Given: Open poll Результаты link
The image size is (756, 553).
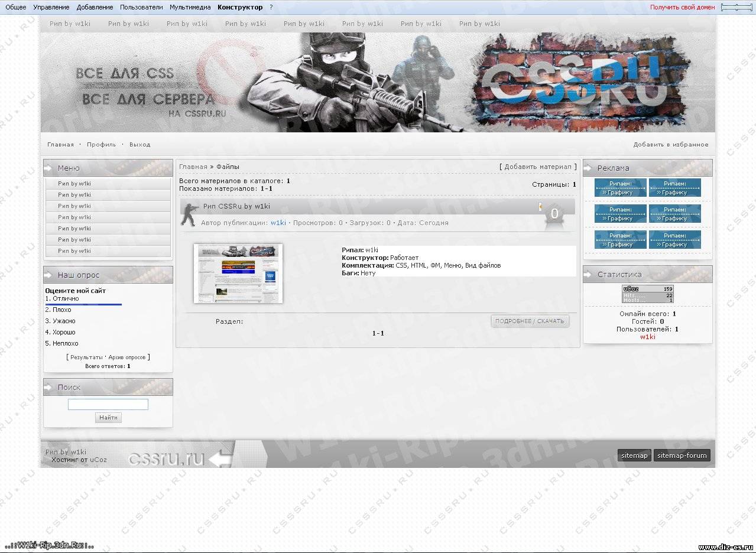Looking at the screenshot, I should click(86, 357).
